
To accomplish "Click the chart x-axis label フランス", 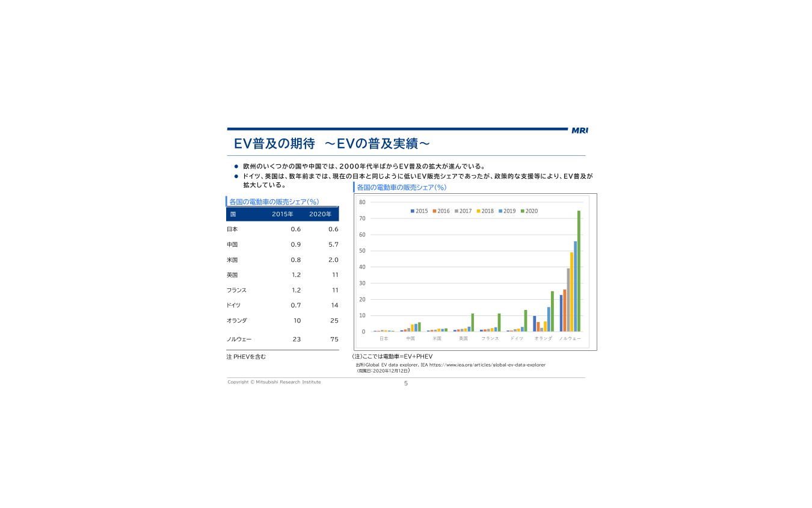I will (x=490, y=339).
